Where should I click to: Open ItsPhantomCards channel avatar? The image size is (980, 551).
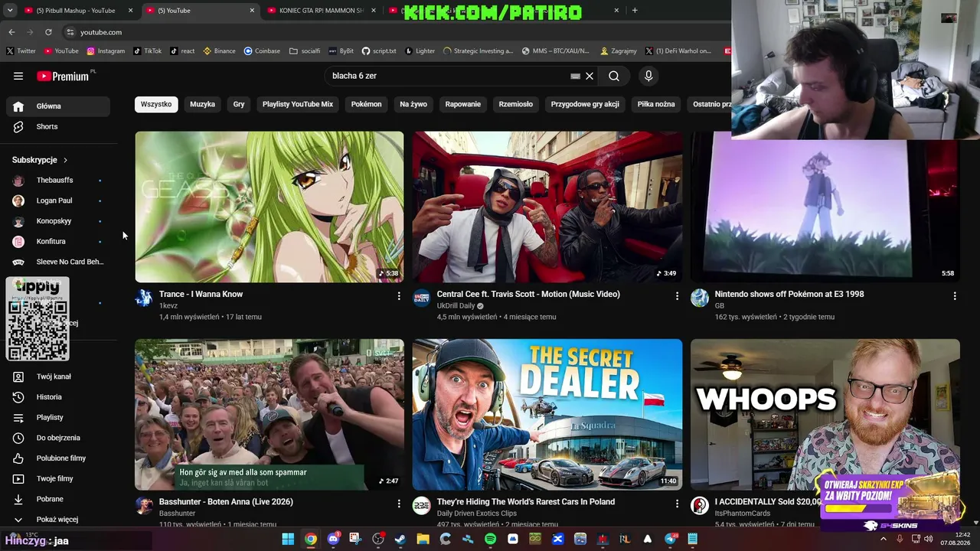coord(700,505)
